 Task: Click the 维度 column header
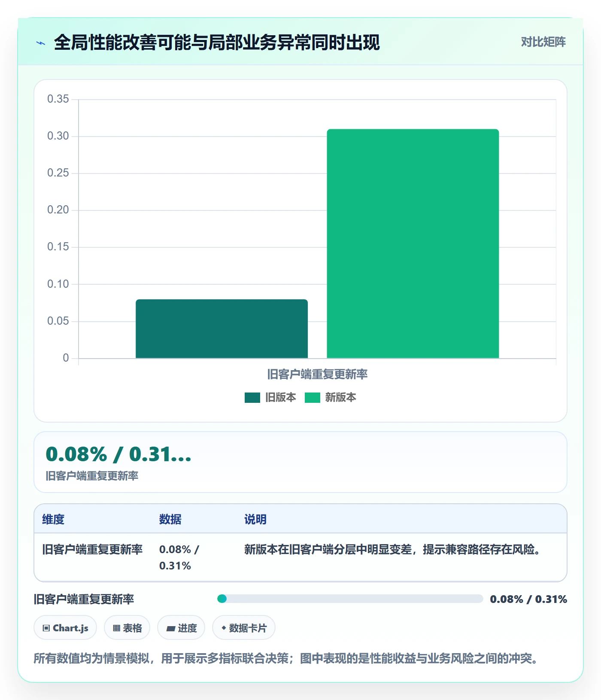click(x=53, y=519)
